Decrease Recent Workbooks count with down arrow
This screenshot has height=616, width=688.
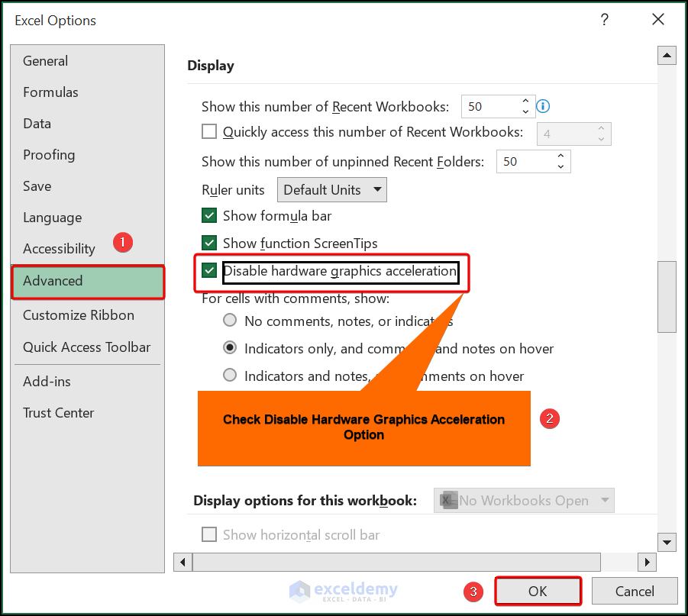point(525,111)
